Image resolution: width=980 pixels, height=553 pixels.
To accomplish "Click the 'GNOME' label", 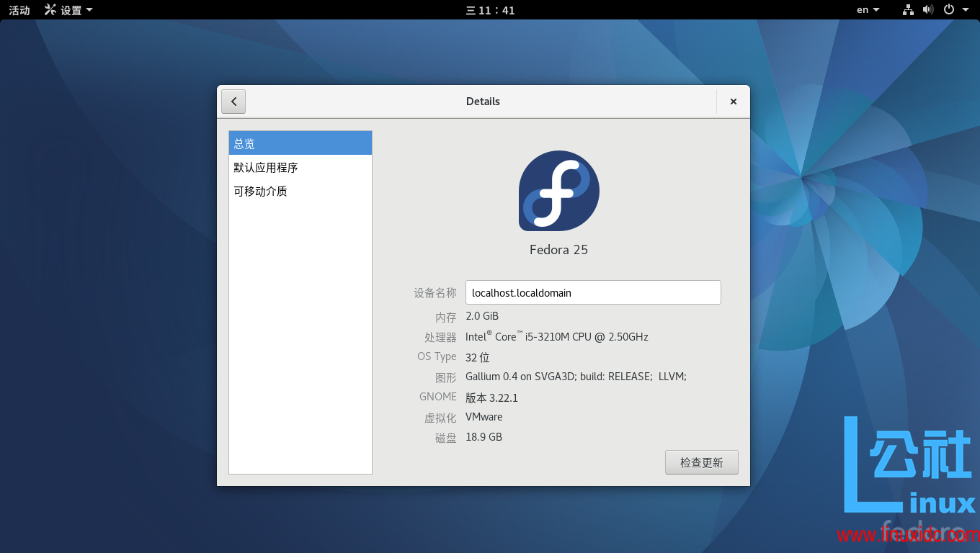I will (x=438, y=397).
